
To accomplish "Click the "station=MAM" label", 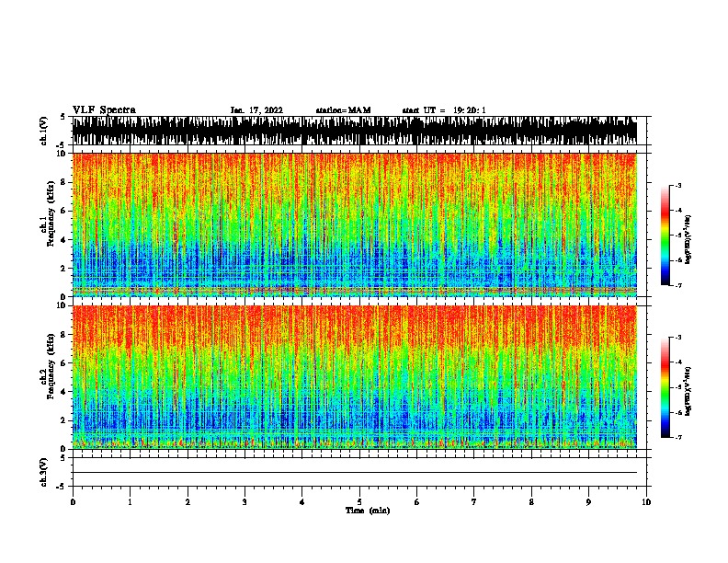I will [343, 110].
